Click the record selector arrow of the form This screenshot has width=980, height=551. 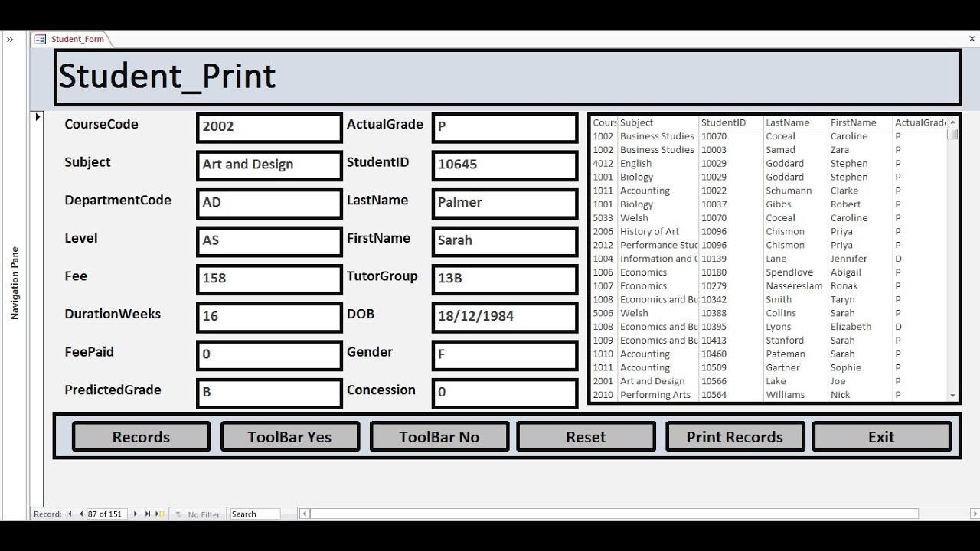(x=37, y=117)
